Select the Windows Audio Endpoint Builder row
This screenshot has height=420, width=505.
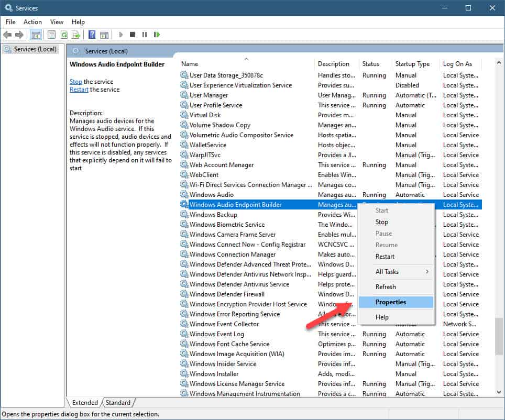click(331, 205)
